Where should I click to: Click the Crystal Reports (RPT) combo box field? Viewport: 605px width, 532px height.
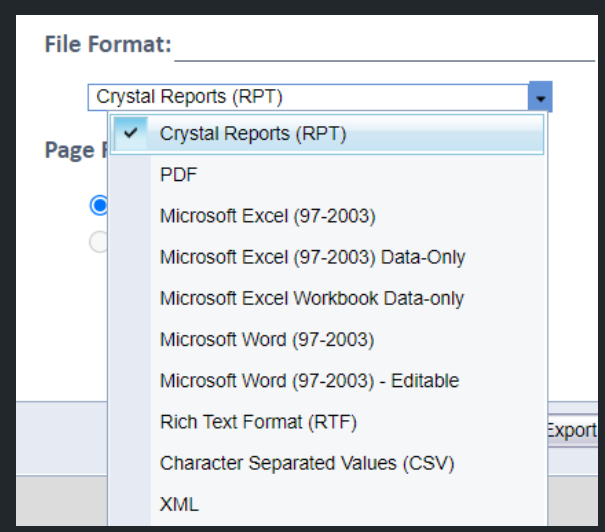[308, 97]
